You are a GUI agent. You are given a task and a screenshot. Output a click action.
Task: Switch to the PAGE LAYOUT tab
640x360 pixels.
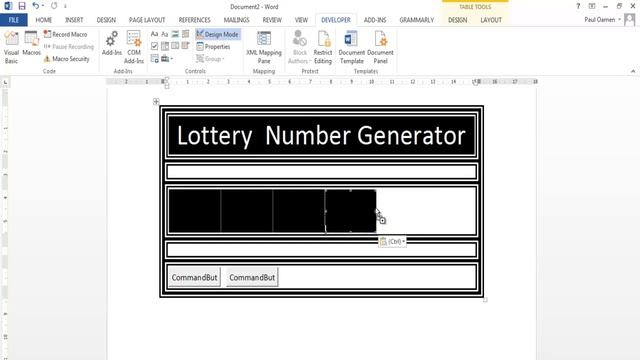click(x=147, y=20)
